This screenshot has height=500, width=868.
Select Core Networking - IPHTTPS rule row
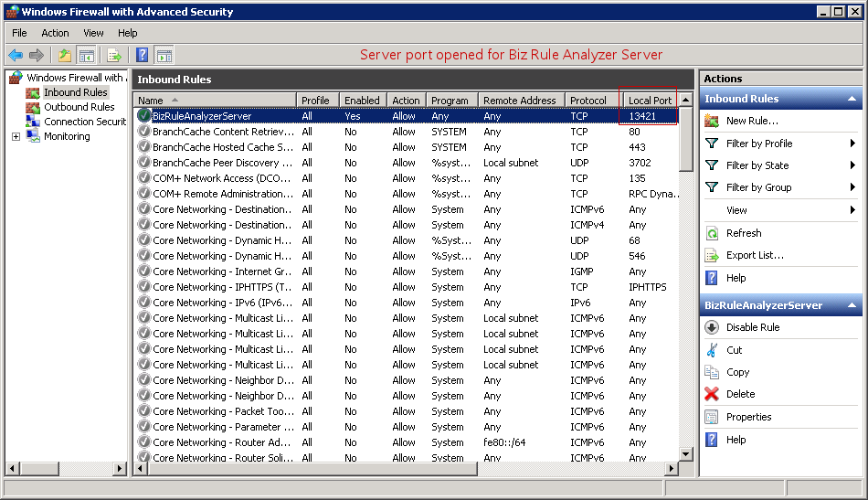[x=407, y=287]
